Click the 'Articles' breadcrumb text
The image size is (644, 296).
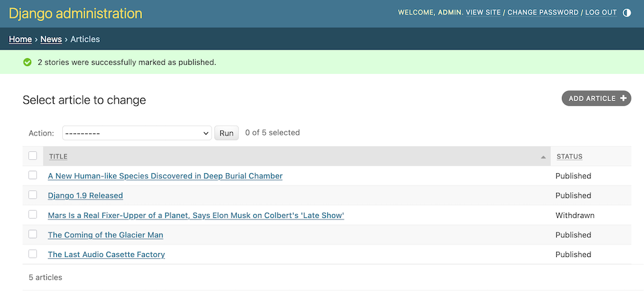coord(85,40)
